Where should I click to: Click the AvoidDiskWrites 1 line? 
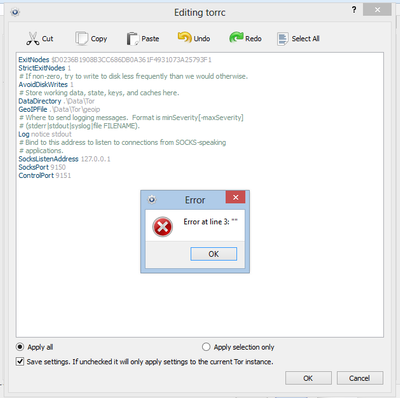click(46, 85)
